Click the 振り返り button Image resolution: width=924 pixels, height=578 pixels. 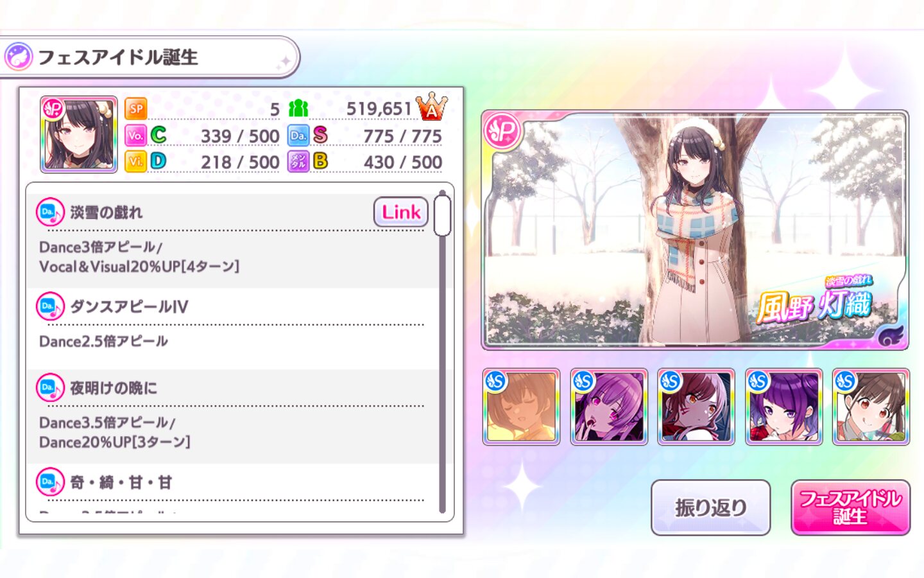click(710, 507)
